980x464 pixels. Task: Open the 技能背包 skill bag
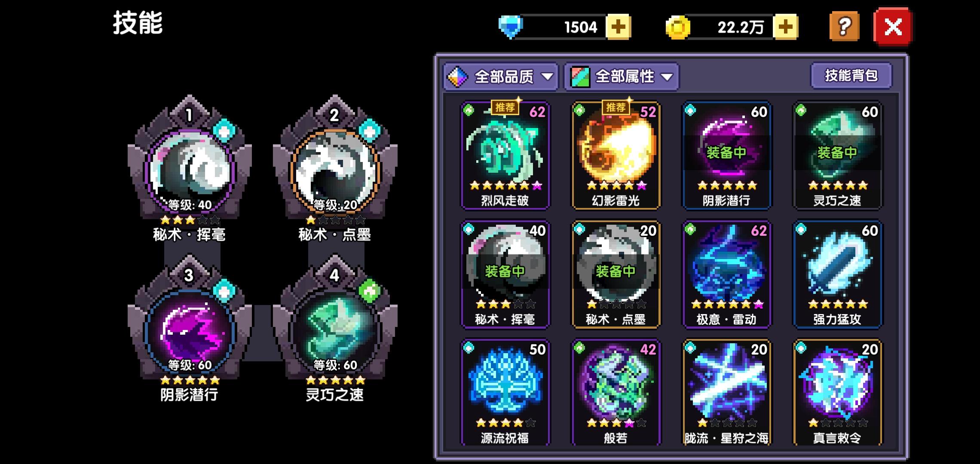pyautogui.click(x=851, y=76)
